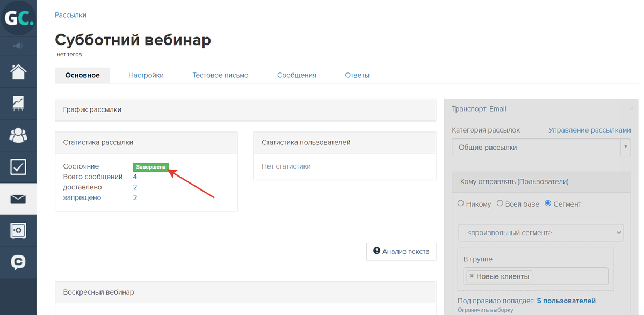This screenshot has height=315, width=644.
Task: Expand the Общие рассылки category dropdown
Action: pyautogui.click(x=541, y=148)
